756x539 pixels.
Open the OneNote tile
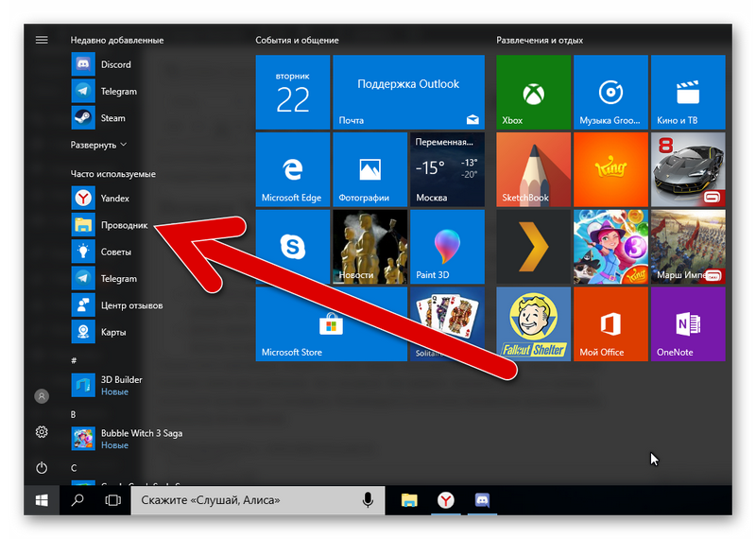(x=688, y=323)
